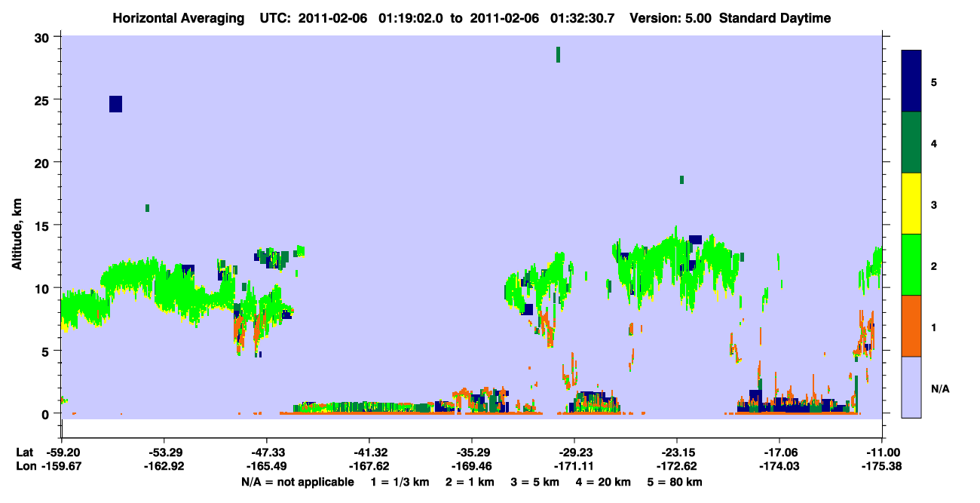Click latitude value '-17.06'

pyautogui.click(x=779, y=452)
